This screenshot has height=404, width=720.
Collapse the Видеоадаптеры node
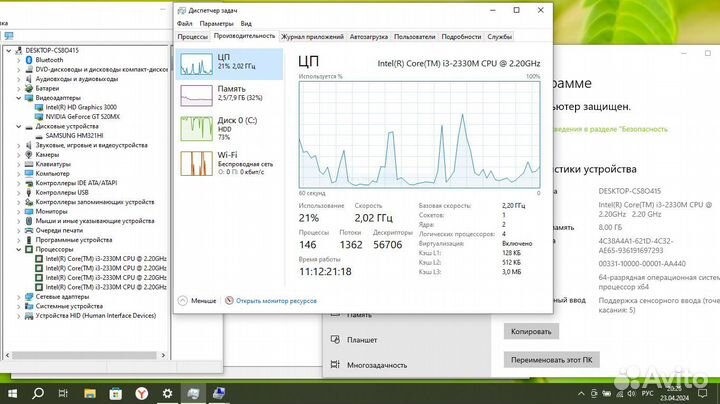click(x=19, y=98)
